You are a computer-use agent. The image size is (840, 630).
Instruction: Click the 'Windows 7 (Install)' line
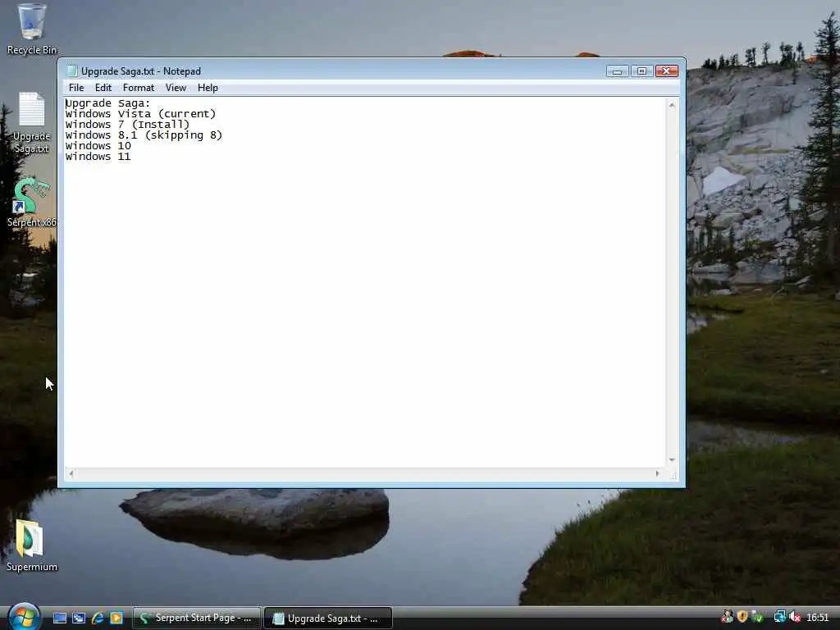coord(127,125)
